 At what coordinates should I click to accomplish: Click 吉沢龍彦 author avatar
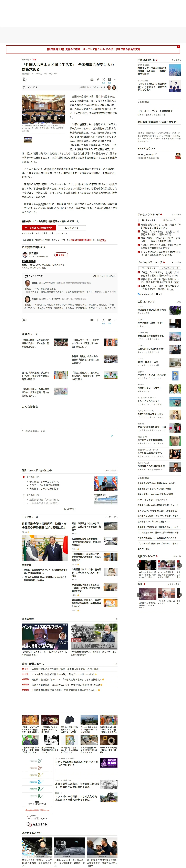[x=25, y=255]
